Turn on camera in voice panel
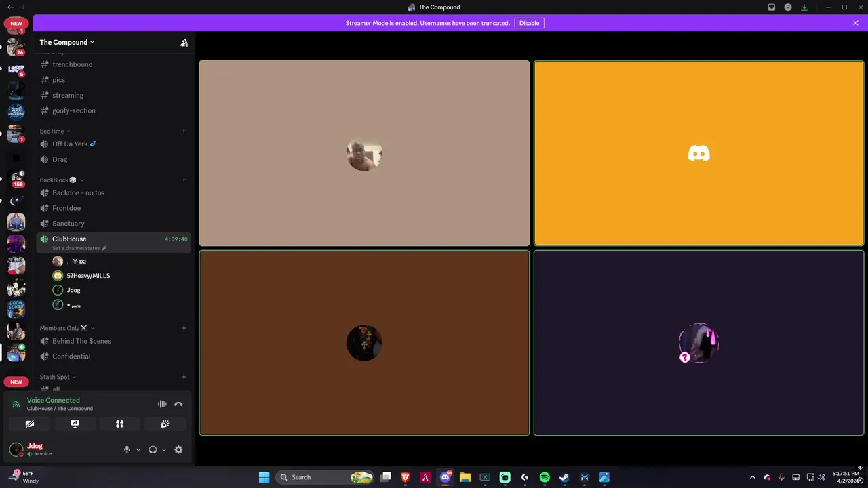 [30, 424]
